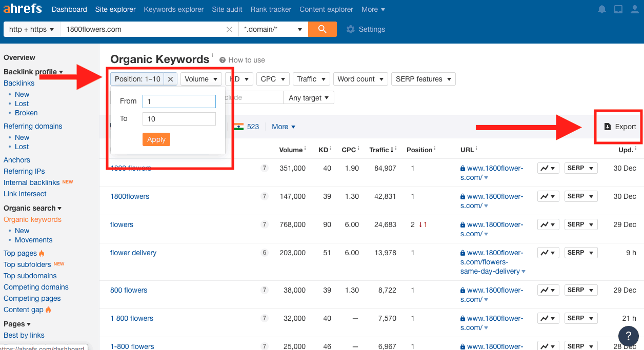Open the notifications bell icon

click(602, 9)
